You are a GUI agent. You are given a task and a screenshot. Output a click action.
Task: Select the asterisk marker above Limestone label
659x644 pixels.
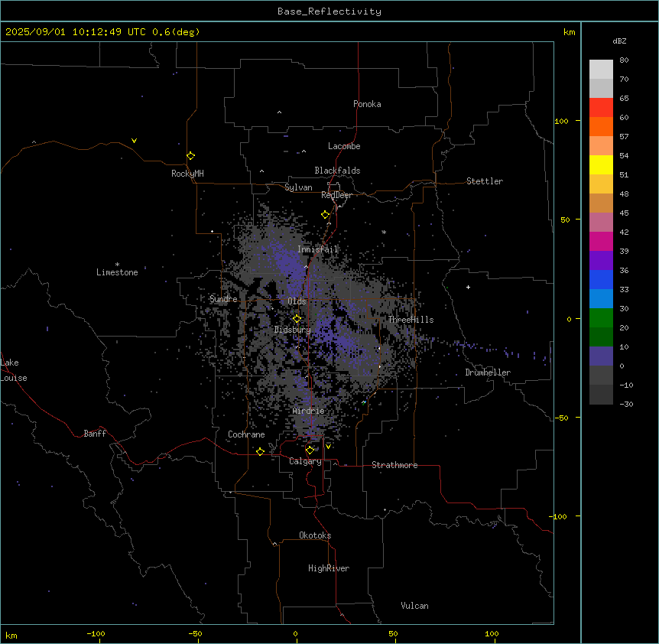coord(117,265)
